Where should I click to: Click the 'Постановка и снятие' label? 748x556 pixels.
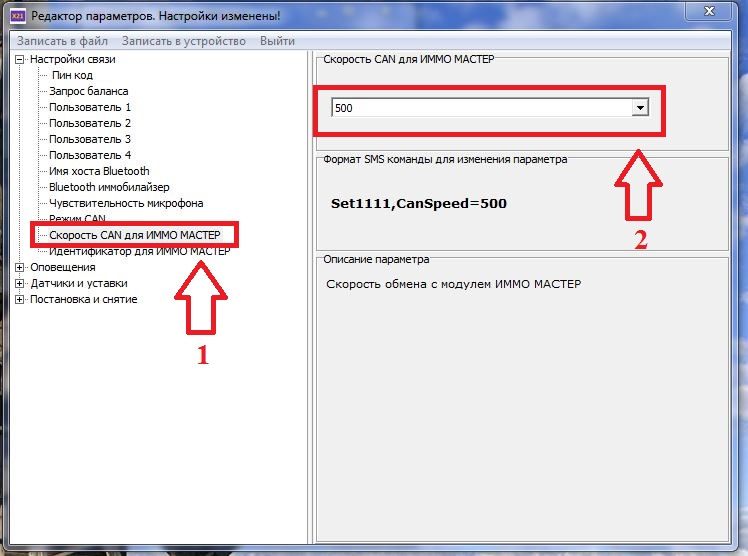(83, 299)
